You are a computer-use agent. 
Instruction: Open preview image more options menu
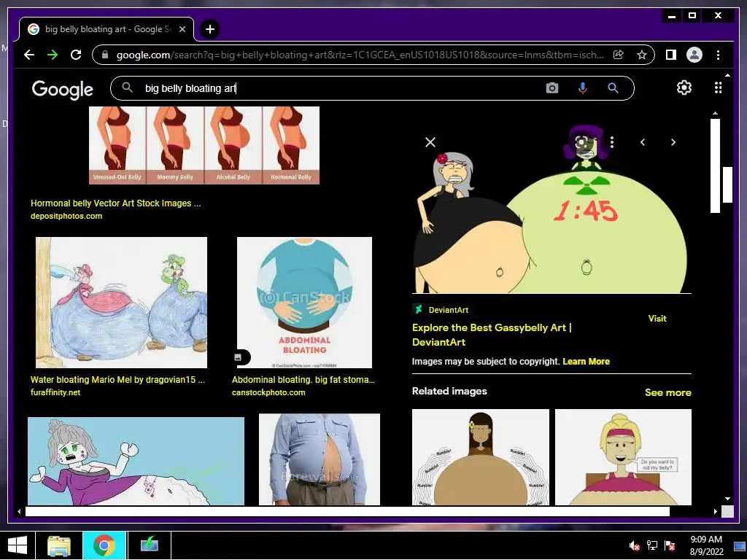coord(612,142)
